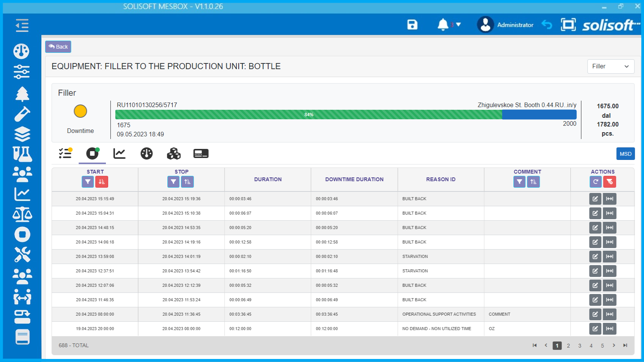The image size is (644, 362).
Task: Toggle sort order on START column
Action: click(102, 182)
